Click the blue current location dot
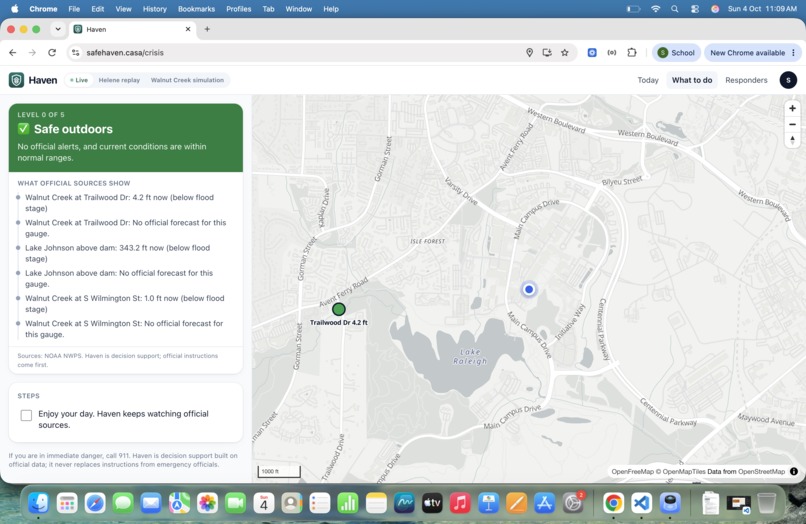The image size is (806, 524). [528, 290]
